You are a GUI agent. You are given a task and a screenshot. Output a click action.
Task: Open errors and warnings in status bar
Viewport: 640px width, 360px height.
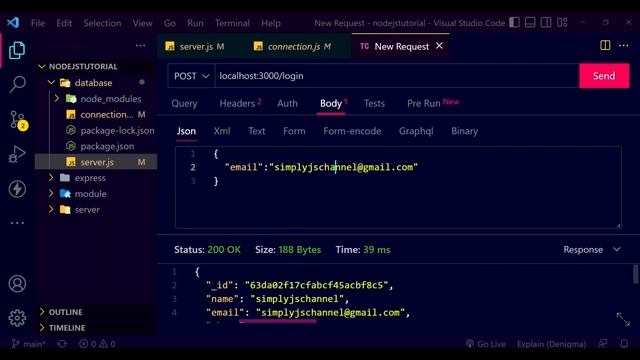[x=97, y=344]
